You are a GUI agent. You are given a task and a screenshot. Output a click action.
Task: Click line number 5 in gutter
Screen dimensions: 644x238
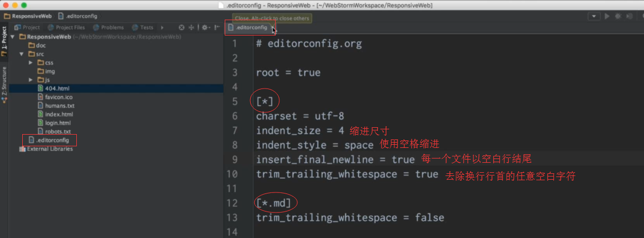(235, 102)
